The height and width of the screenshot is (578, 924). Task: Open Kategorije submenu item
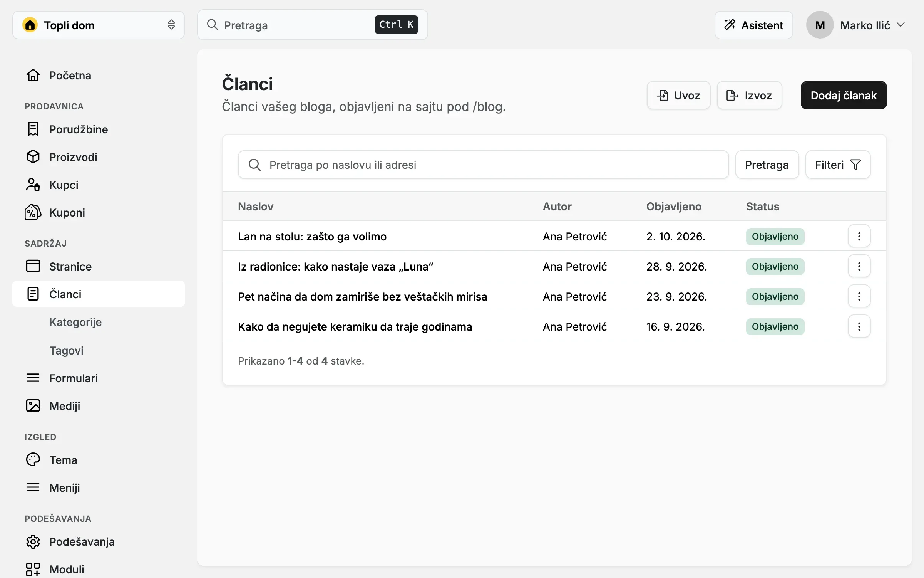point(75,322)
